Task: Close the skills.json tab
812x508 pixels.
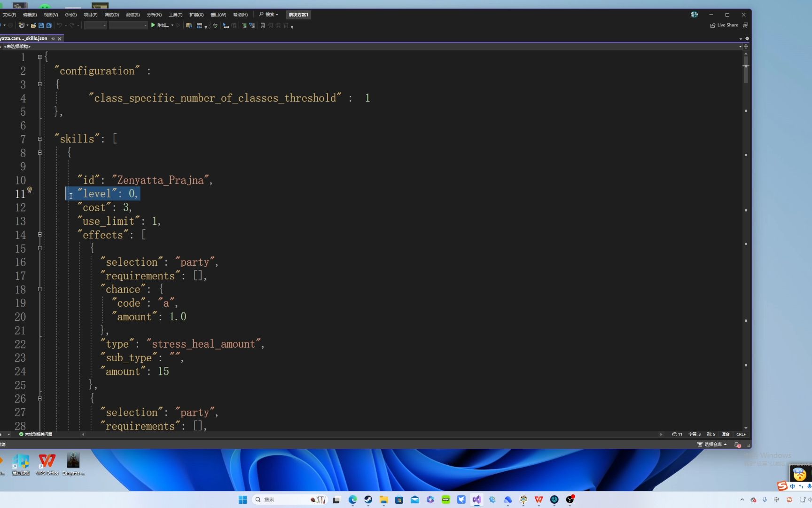Action: coord(60,39)
